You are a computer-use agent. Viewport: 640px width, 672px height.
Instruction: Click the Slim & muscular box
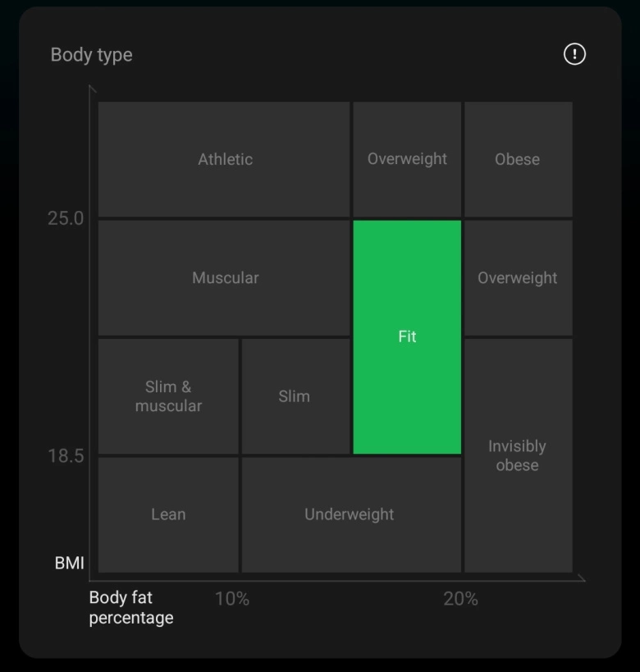point(167,396)
